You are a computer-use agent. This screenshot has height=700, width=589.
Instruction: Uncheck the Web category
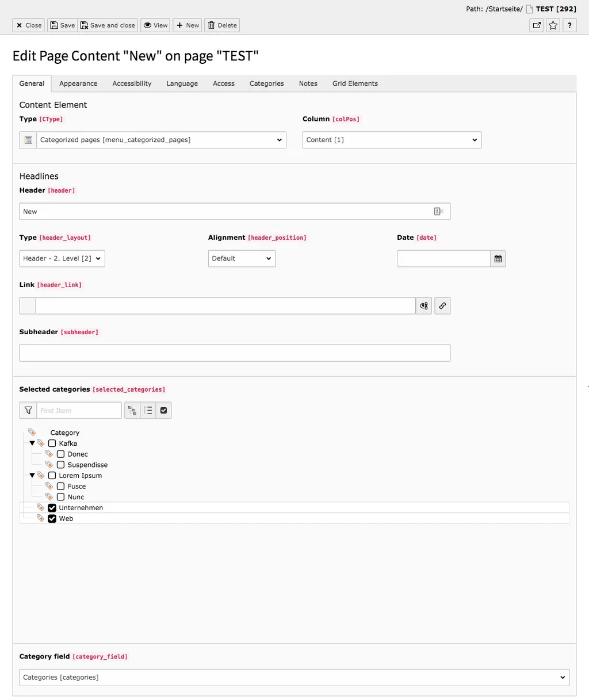(52, 518)
